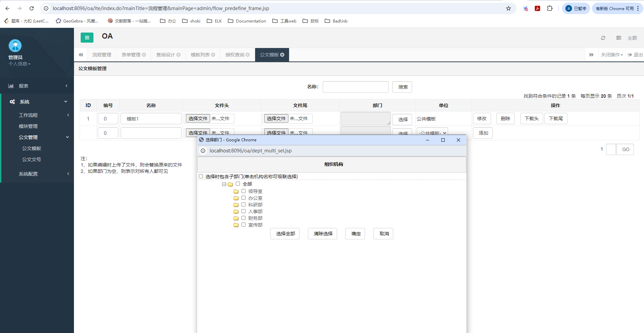Open the 公共模板 unit dropdown in new row
This screenshot has height=333, width=644.
click(432, 133)
